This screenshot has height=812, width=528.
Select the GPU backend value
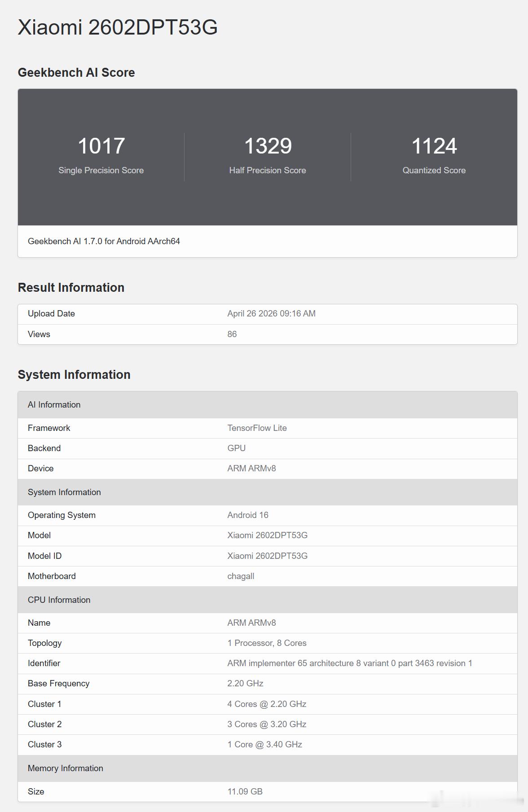[236, 448]
